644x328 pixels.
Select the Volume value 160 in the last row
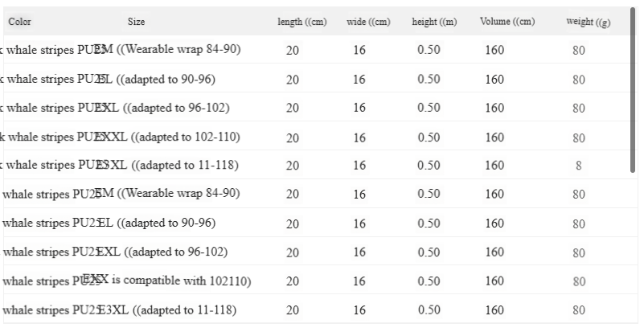click(494, 310)
